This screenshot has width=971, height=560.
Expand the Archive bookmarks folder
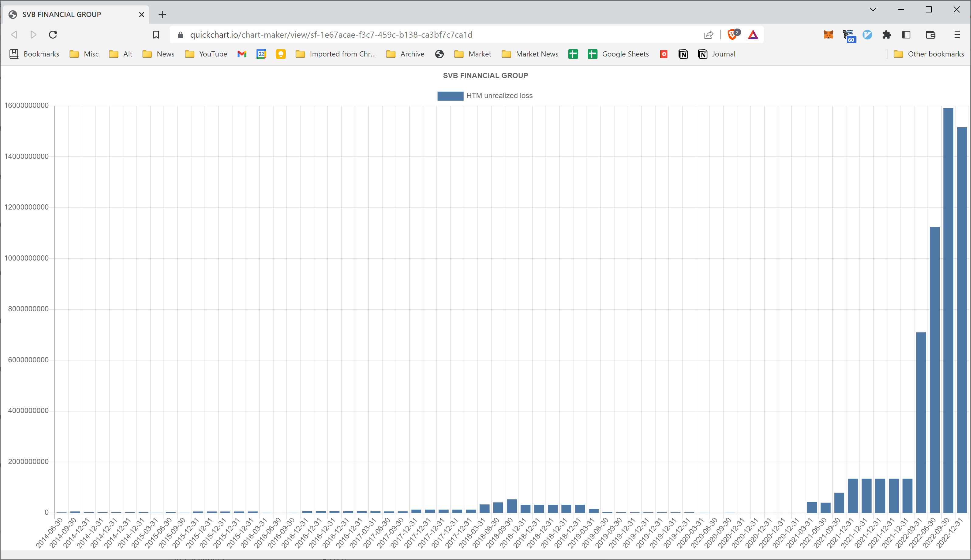[405, 54]
